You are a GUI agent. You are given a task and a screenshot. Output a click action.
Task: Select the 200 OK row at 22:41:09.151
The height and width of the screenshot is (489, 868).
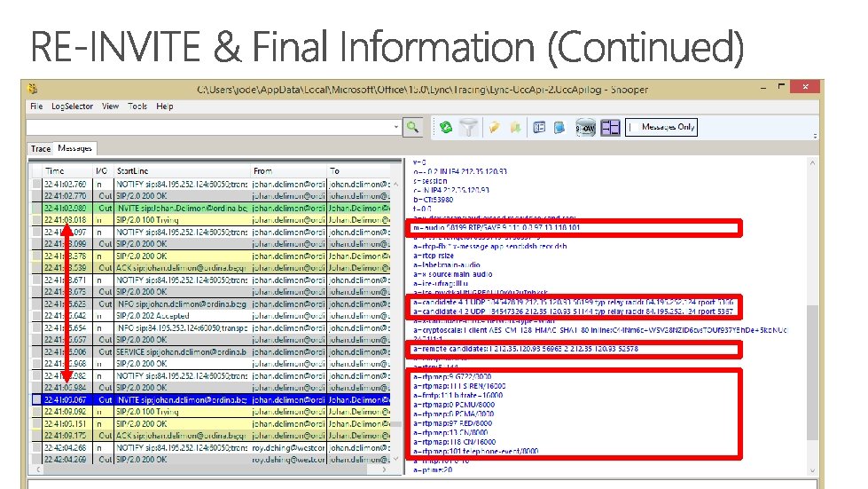click(211, 423)
